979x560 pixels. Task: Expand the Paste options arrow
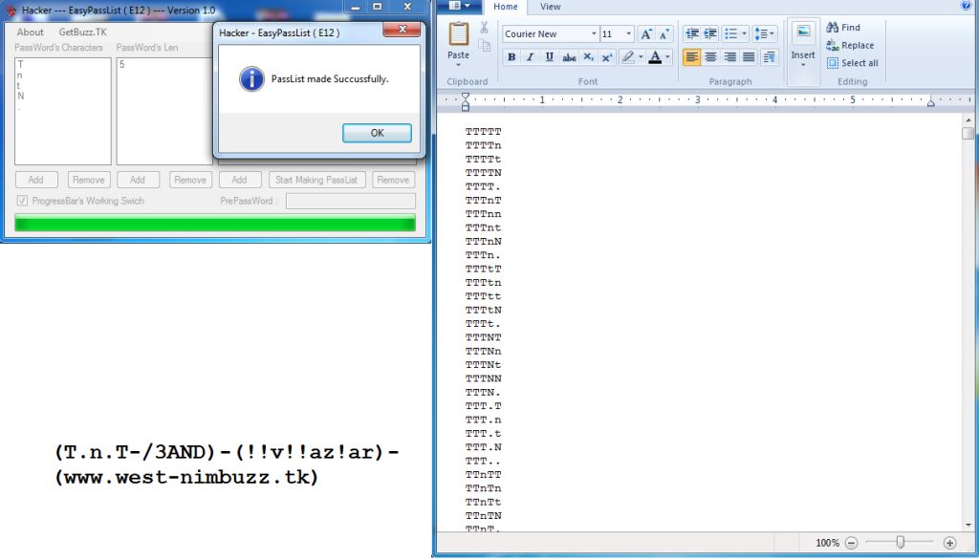tap(458, 64)
